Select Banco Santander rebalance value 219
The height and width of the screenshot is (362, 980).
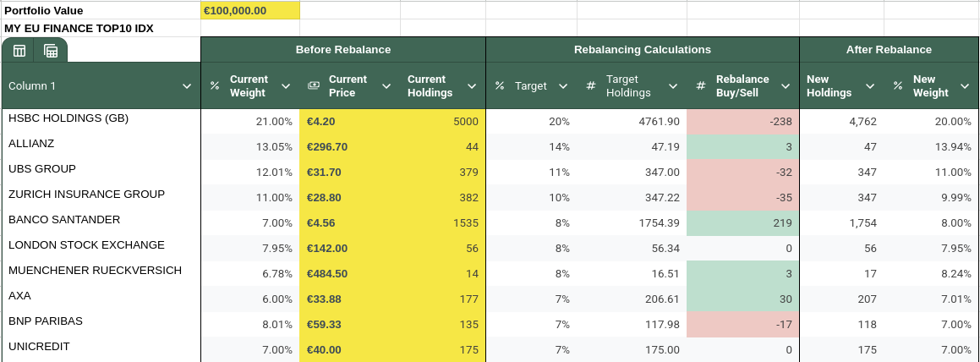743,223
